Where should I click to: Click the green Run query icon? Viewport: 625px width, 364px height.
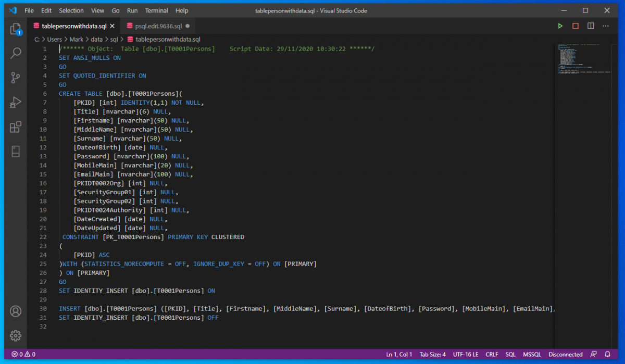(x=560, y=26)
